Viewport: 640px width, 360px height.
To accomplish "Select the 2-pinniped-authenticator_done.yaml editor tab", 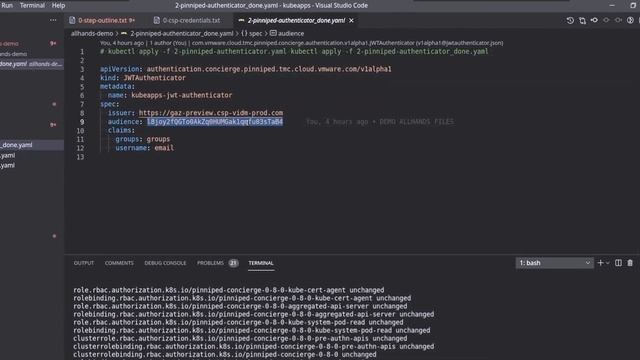I will (296, 20).
